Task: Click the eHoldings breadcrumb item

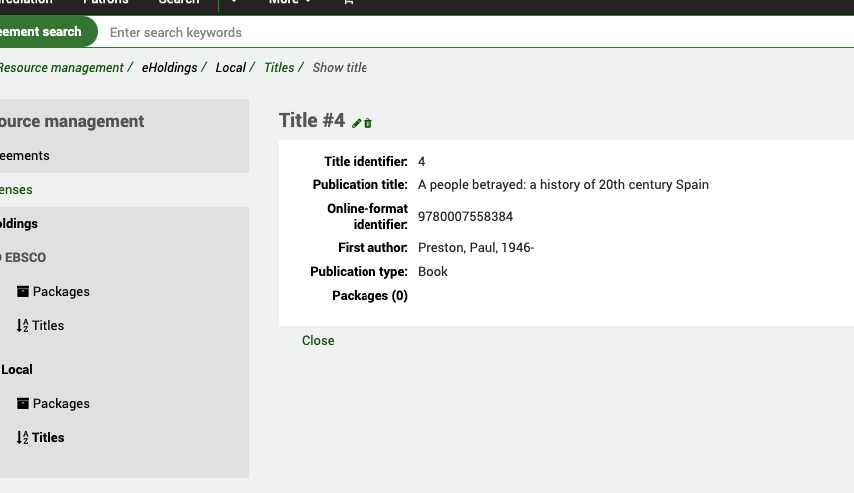Action: click(x=169, y=68)
